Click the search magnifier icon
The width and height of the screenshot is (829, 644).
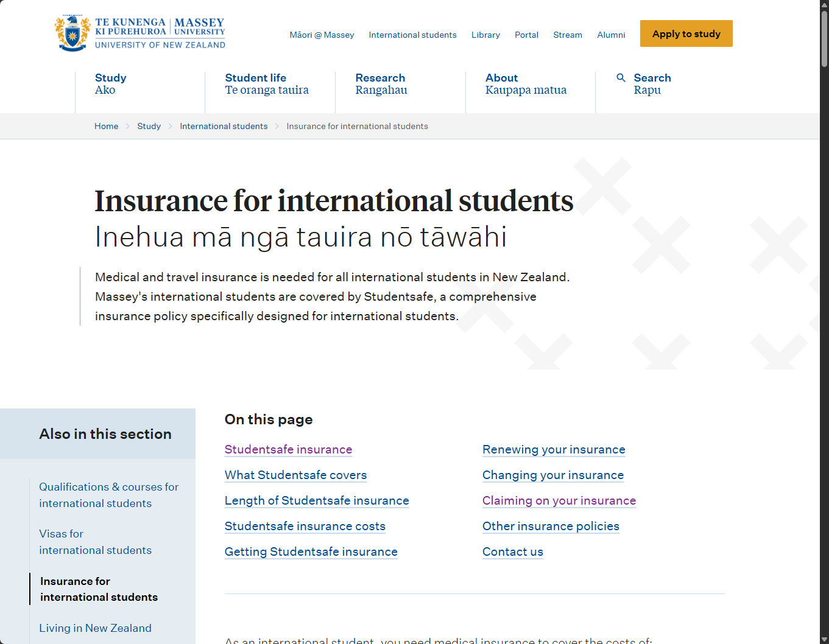[621, 78]
